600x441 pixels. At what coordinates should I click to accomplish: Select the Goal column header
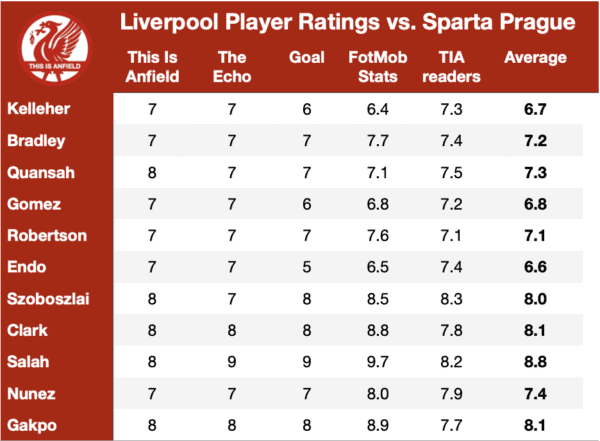pyautogui.click(x=307, y=57)
